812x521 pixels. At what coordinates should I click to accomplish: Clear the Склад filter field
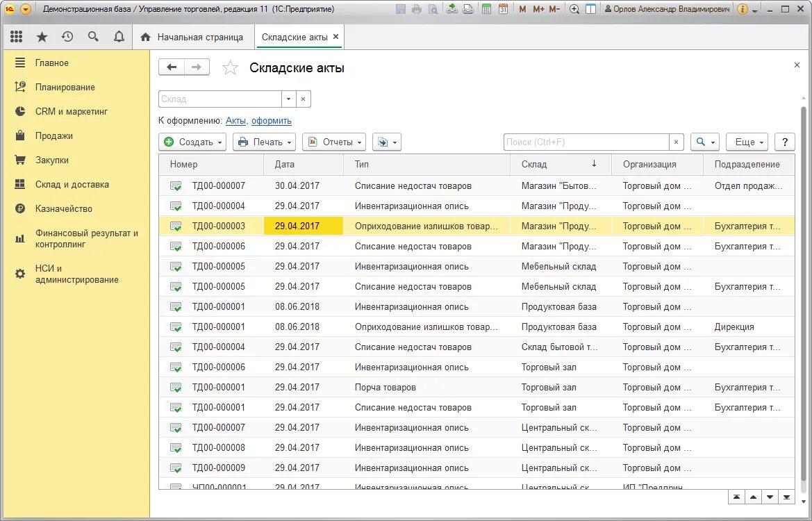tap(303, 99)
